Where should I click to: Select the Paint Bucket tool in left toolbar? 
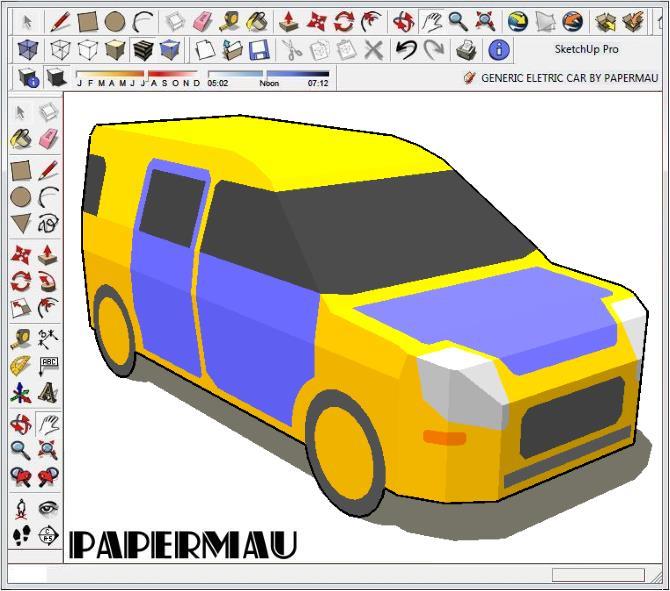[20, 138]
